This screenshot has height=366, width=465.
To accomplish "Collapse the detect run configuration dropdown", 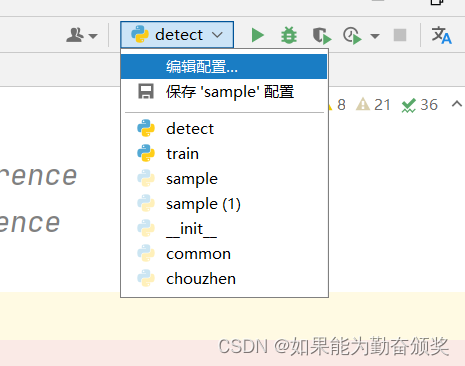I will [177, 35].
